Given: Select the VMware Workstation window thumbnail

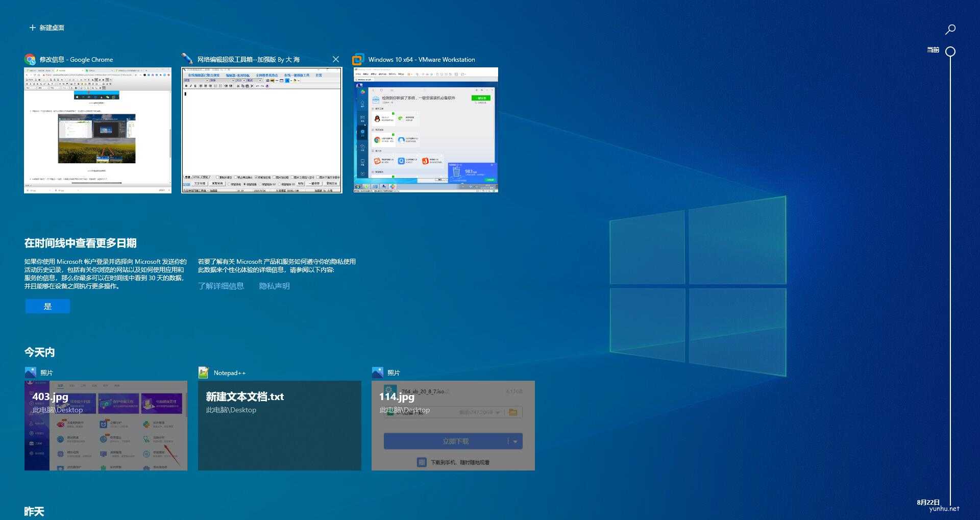Looking at the screenshot, I should coord(425,131).
